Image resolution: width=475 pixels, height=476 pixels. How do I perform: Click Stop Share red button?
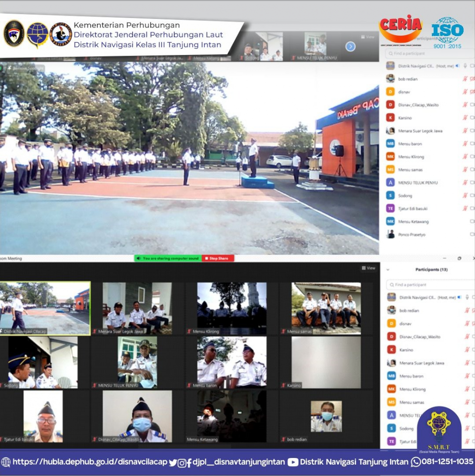click(x=218, y=258)
